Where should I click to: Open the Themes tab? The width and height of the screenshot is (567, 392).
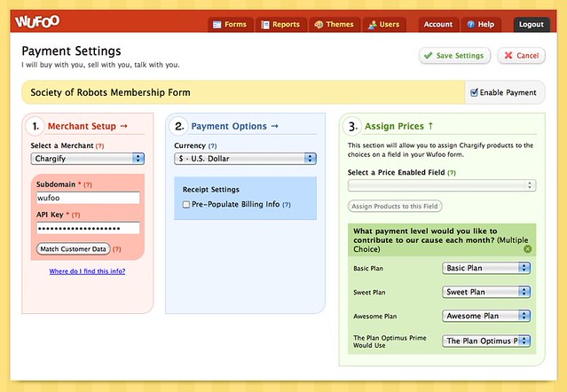tap(335, 25)
